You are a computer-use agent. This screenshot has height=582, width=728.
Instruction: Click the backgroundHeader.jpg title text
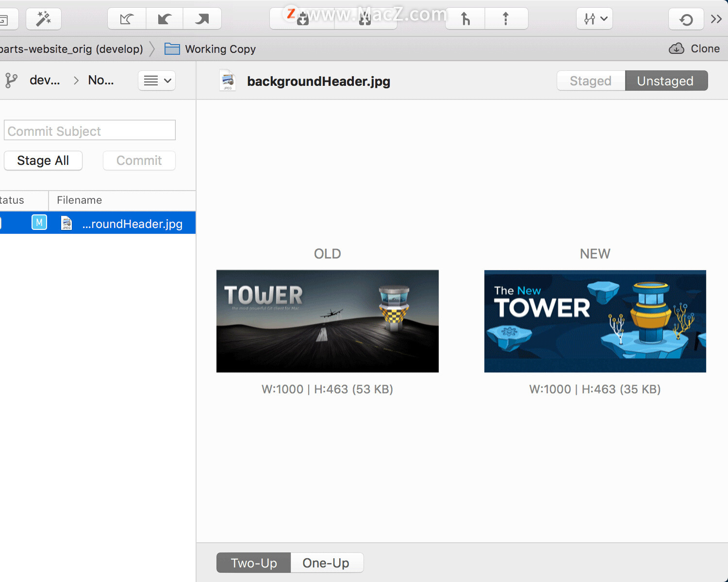click(318, 81)
